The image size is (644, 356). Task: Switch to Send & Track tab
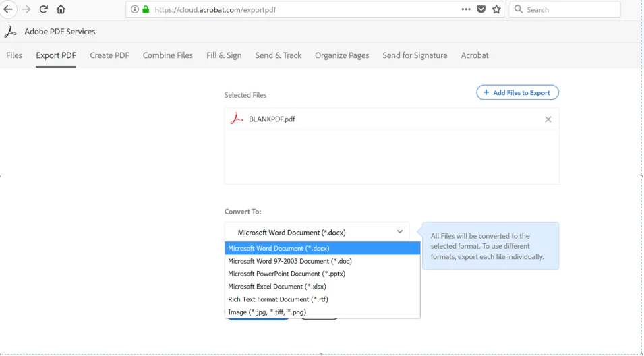[279, 55]
